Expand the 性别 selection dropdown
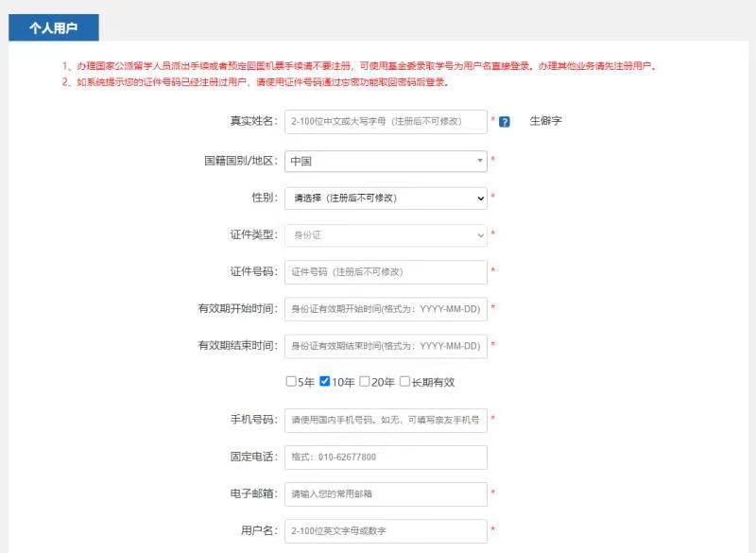The width and height of the screenshot is (756, 553). (386, 198)
